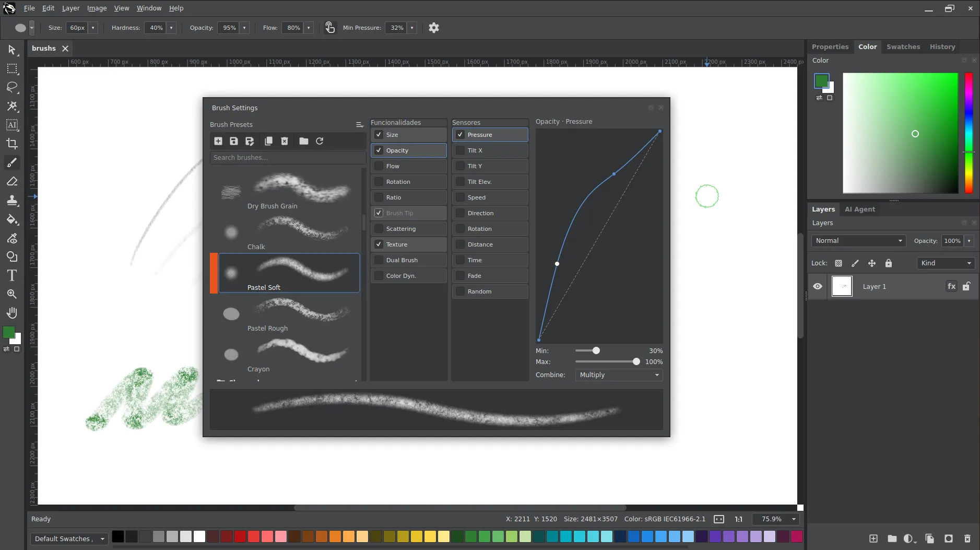This screenshot has width=980, height=550.
Task: Click the 1:1 zoom button
Action: [739, 519]
